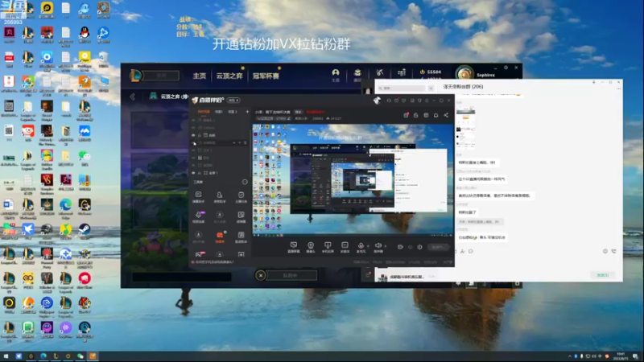644x362 pixels.
Task: Open the customer service headset icon
Action: point(389,100)
